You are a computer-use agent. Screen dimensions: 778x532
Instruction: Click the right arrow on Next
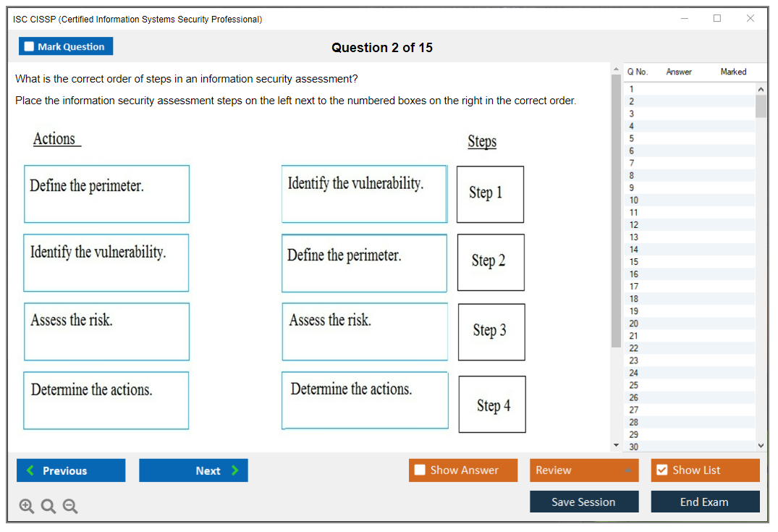point(235,470)
